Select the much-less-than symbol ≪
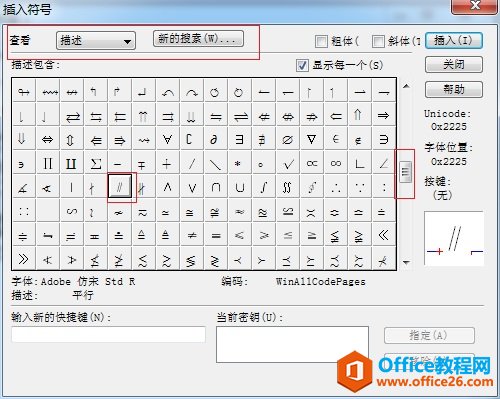Viewport: 500px width, 399px height. [383, 235]
